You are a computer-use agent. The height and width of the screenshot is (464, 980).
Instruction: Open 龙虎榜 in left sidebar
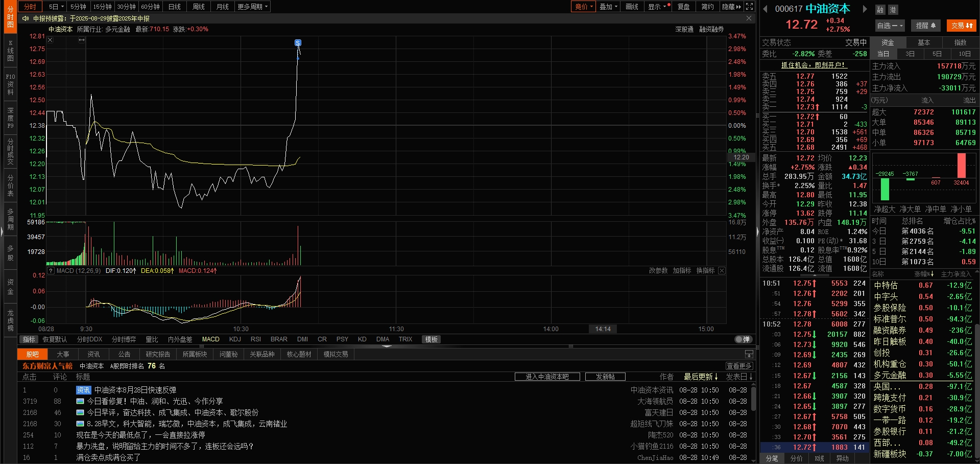click(10, 320)
